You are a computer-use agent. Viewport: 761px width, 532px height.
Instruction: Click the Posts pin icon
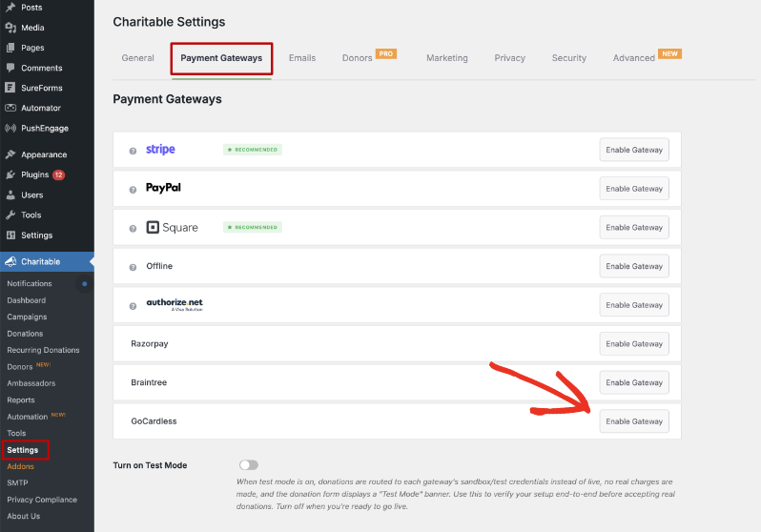(x=10, y=8)
